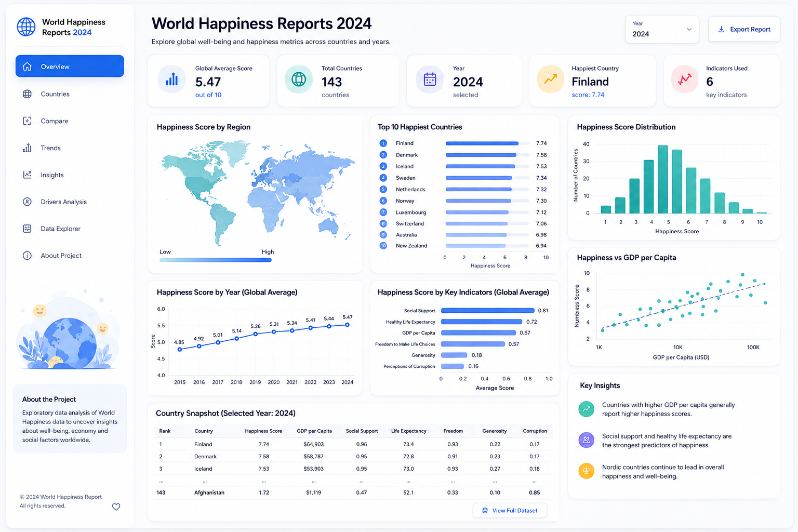Click New Zealand in the Top 10 list
This screenshot has height=532, width=798.
411,246
